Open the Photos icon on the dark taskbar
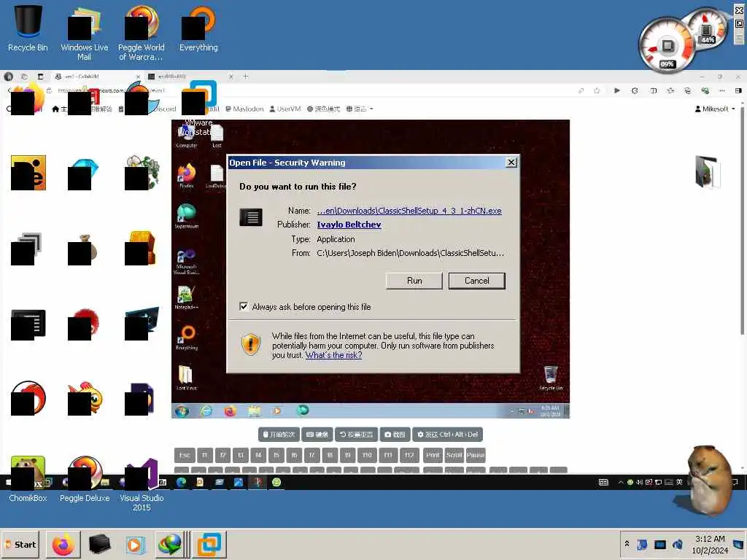The width and height of the screenshot is (747, 560). [239, 483]
